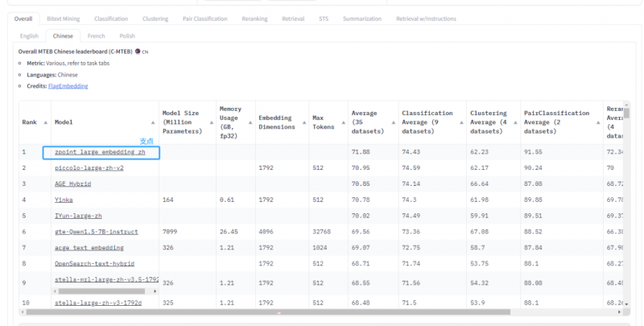Open the FlagEmbedding credits link

pos(68,85)
